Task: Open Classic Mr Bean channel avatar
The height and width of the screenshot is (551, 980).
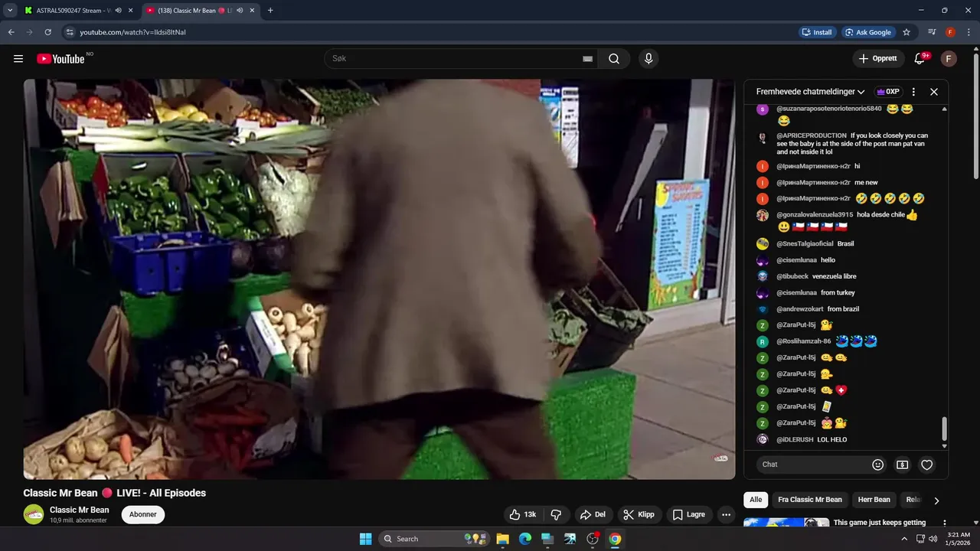Action: click(x=34, y=514)
